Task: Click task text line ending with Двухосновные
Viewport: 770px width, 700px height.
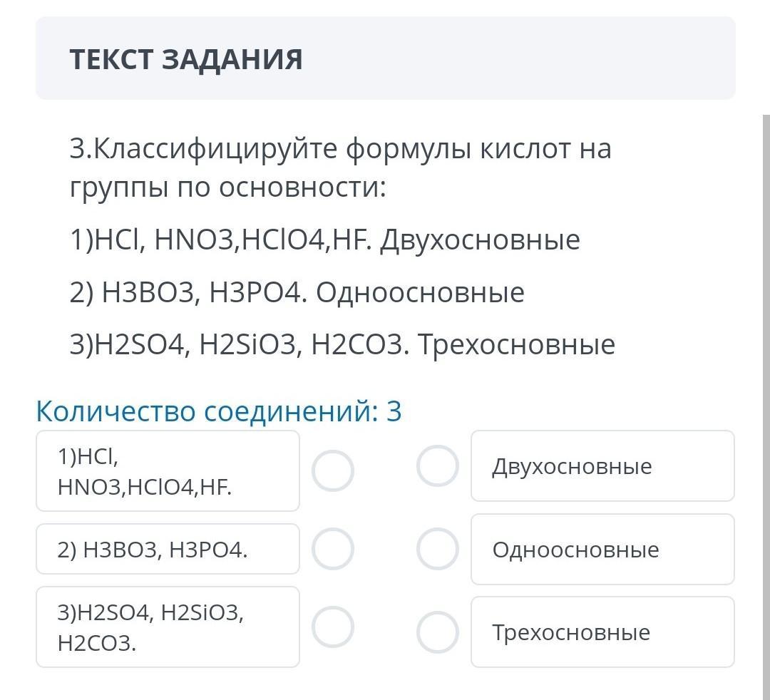Action: click(x=324, y=240)
